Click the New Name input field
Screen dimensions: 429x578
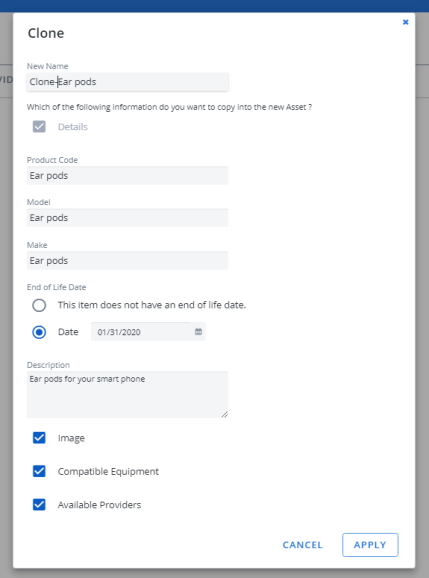[128, 82]
